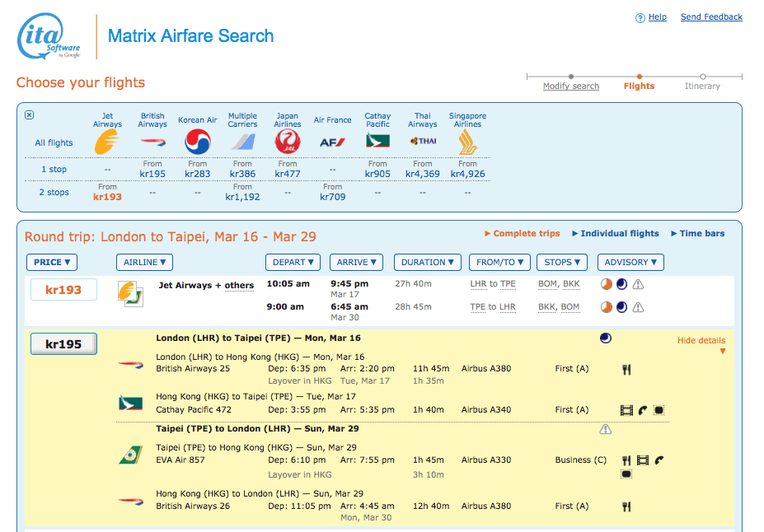
Task: Filter by 1 stop row
Action: coord(54,170)
